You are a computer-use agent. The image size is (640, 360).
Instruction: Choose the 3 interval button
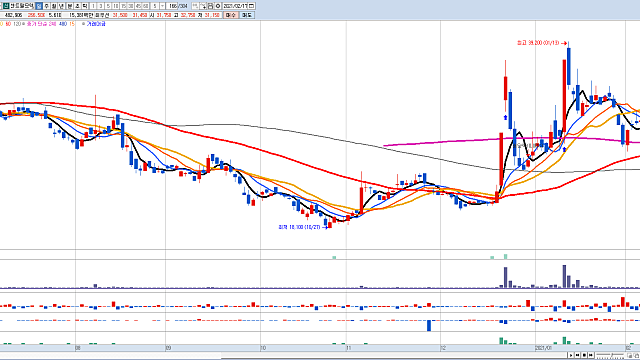pos(100,6)
